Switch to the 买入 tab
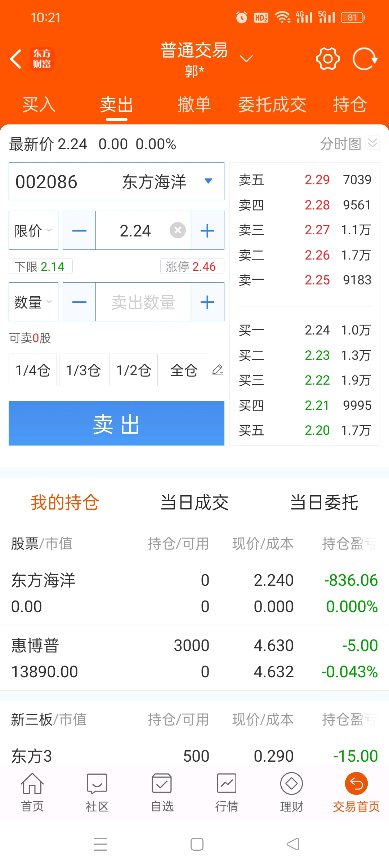The height and width of the screenshot is (868, 389). [39, 105]
